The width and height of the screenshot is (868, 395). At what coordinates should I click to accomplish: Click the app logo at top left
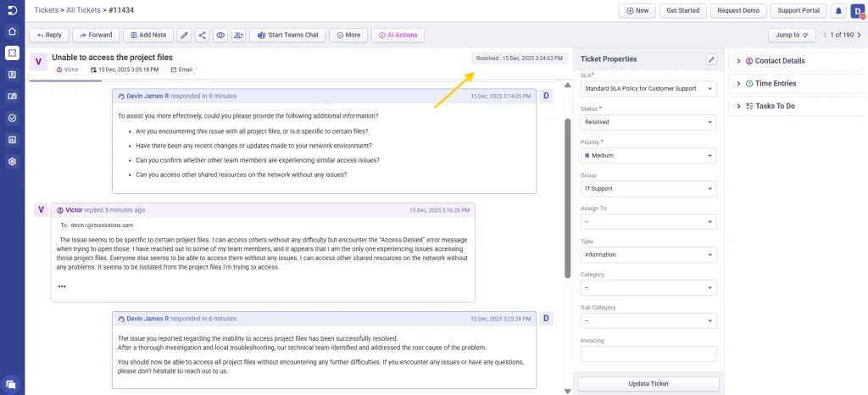(12, 10)
